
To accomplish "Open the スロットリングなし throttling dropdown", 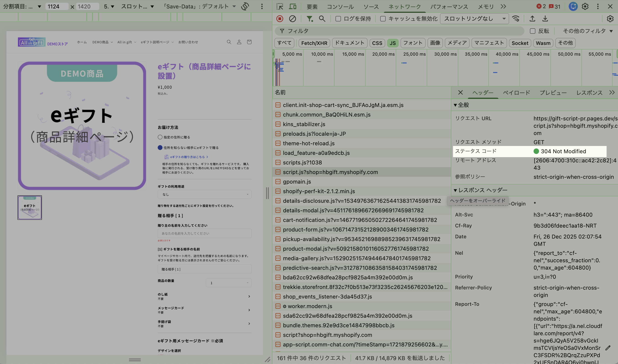I will click(x=474, y=19).
